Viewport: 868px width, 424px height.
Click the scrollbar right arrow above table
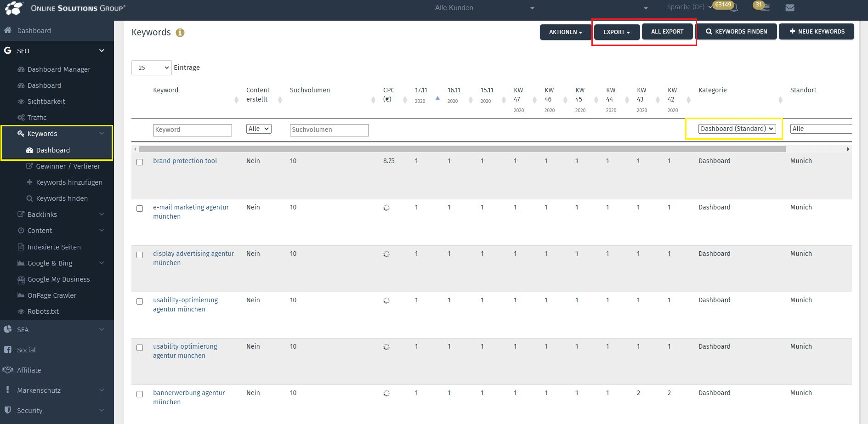point(848,149)
